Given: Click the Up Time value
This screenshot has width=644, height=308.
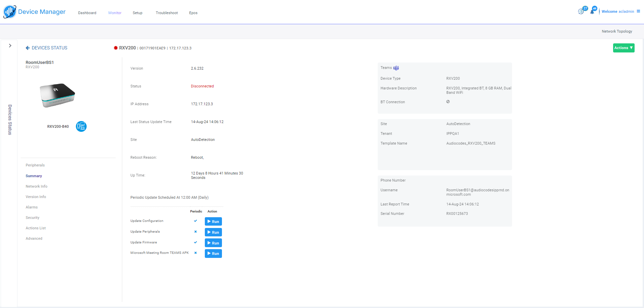Looking at the screenshot, I should tap(217, 176).
